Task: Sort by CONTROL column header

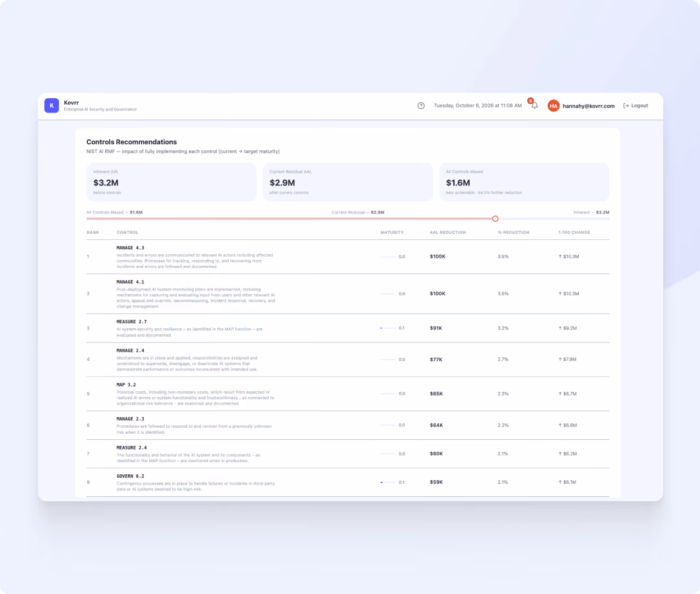Action: (x=127, y=232)
